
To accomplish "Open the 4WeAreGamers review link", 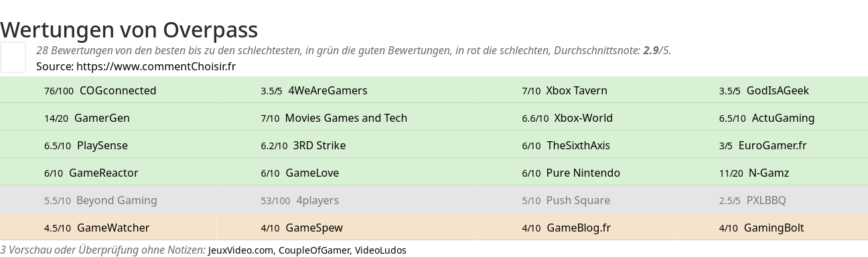I will tap(328, 90).
